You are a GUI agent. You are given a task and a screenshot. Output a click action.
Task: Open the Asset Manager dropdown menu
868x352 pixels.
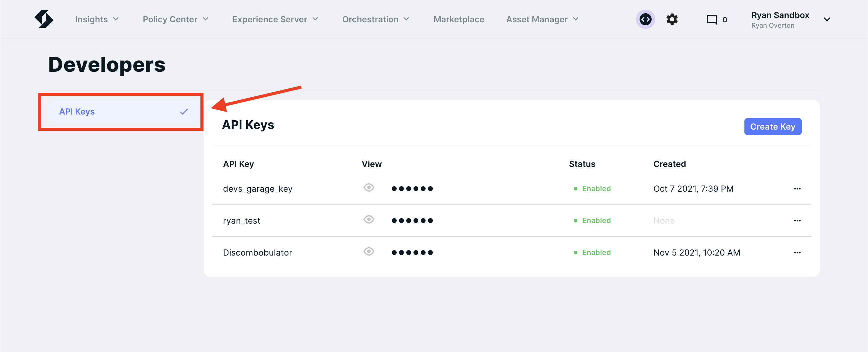542,19
